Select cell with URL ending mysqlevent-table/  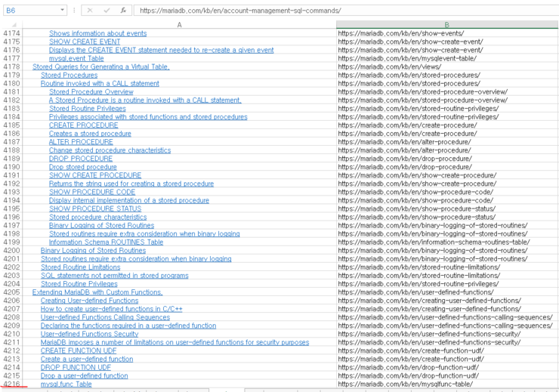pos(447,58)
